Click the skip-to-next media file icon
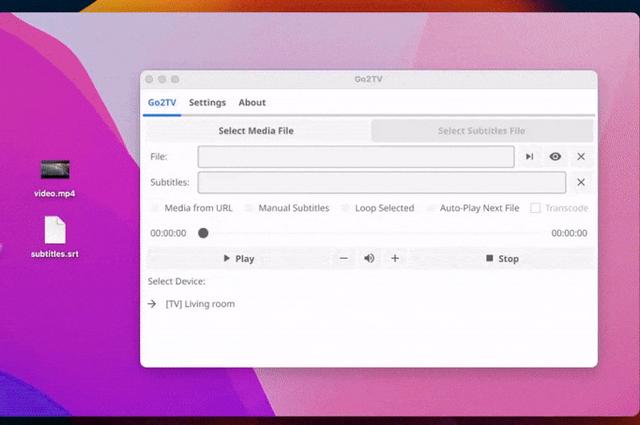This screenshot has height=425, width=640. pyautogui.click(x=529, y=157)
